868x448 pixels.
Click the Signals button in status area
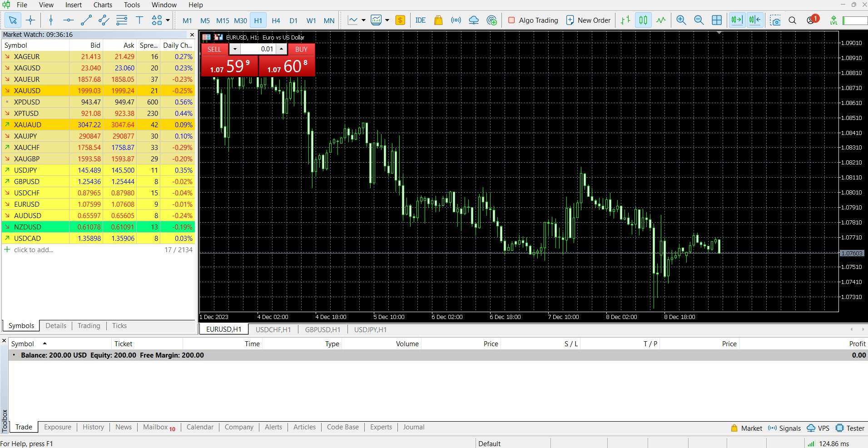pos(784,428)
